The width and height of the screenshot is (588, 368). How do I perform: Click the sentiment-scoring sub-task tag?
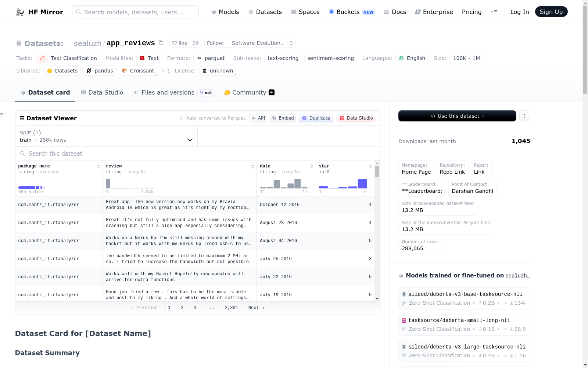click(331, 58)
